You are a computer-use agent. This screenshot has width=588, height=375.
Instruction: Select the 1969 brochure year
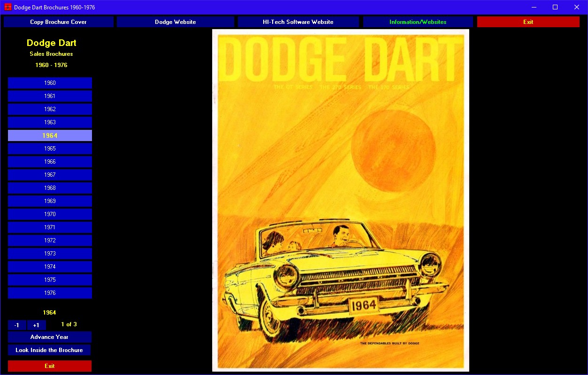(x=50, y=201)
